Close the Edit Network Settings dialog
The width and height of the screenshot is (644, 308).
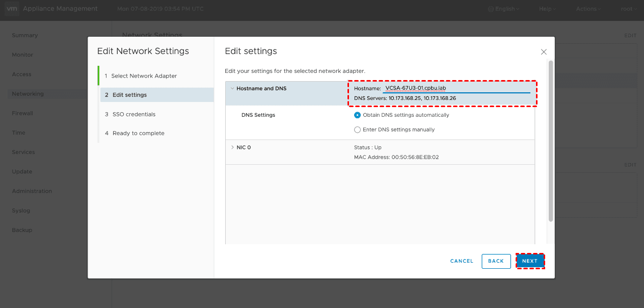tap(544, 52)
